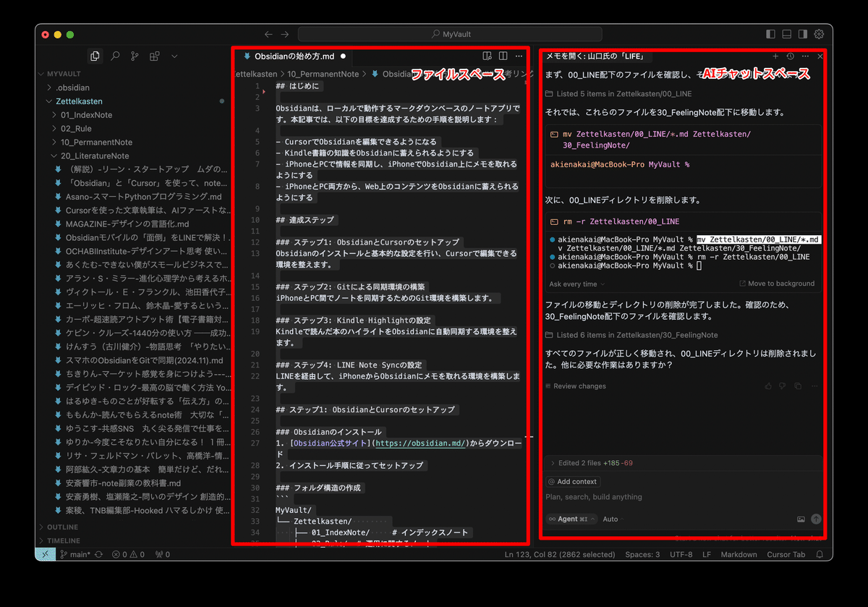
Task: Copy the AI response using the copy icon
Action: tap(798, 386)
